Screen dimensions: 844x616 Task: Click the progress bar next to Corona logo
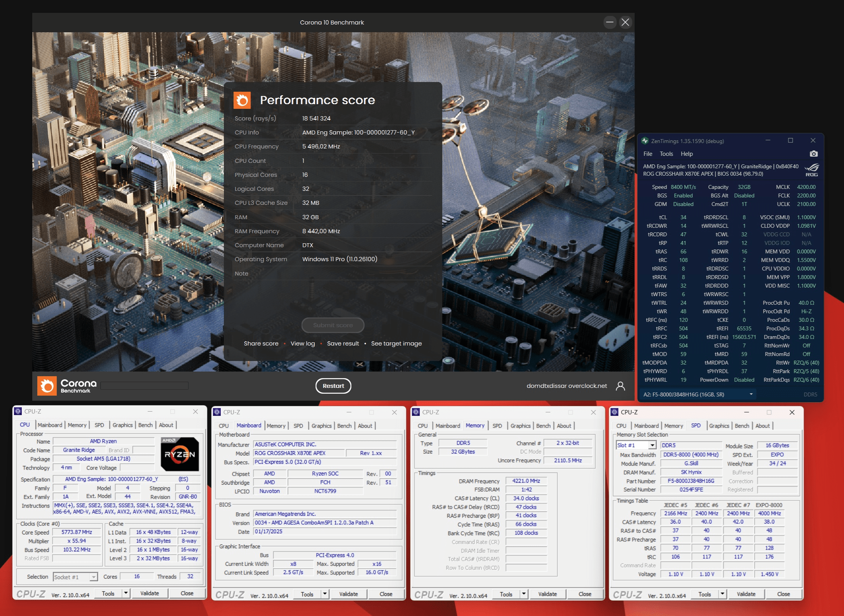(x=145, y=386)
